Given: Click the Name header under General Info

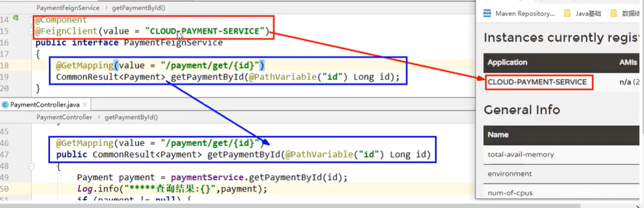Looking at the screenshot, I should click(498, 135).
